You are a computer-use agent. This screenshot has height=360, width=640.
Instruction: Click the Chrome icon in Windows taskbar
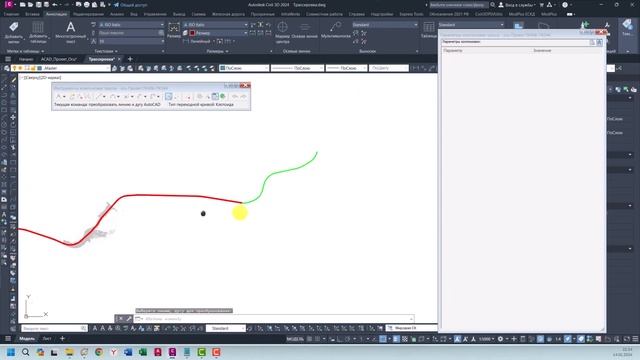(99, 352)
